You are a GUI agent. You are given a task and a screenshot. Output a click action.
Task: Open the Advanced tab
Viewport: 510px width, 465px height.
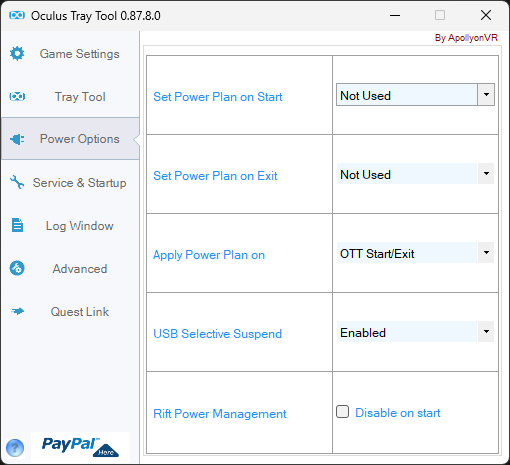coord(70,269)
